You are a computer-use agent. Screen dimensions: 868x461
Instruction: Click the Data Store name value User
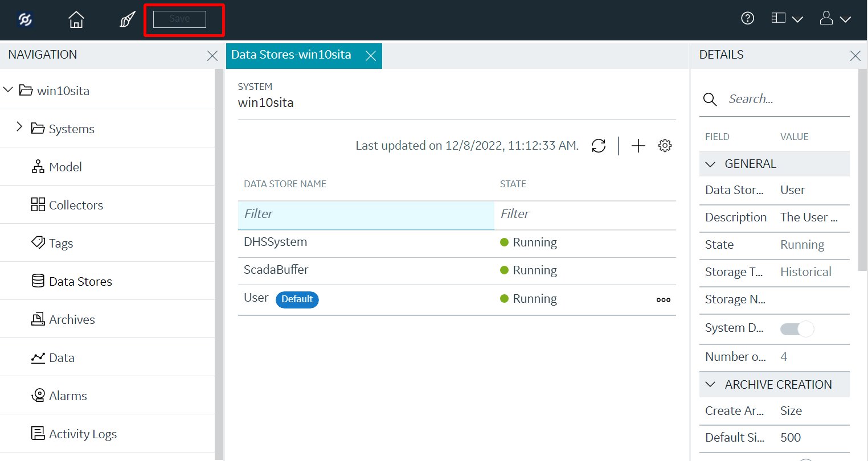[792, 190]
